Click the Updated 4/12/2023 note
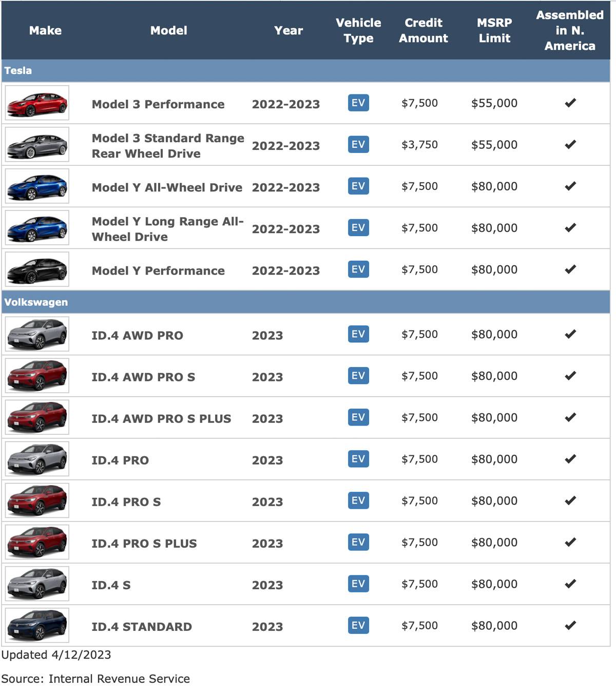The width and height of the screenshot is (616, 695). pyautogui.click(x=56, y=654)
